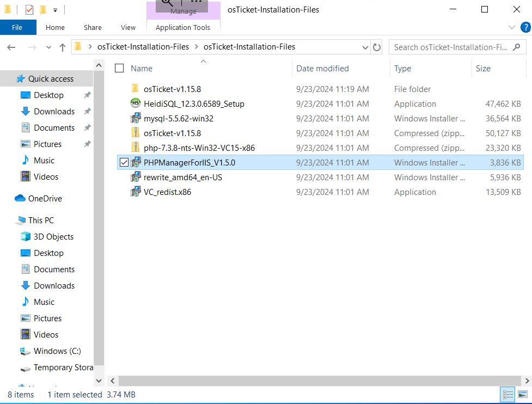532x404 pixels.
Task: Open recent locations dropdown arrow
Action: click(x=48, y=47)
